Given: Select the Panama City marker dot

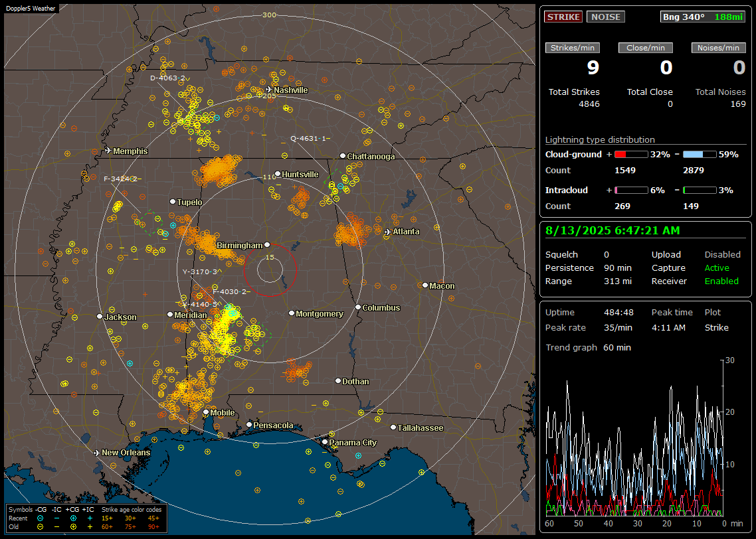Looking at the screenshot, I should [x=325, y=441].
